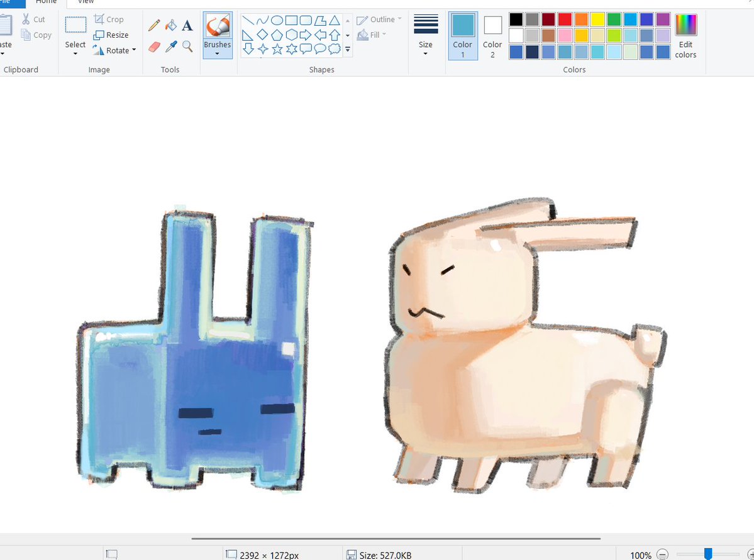The image size is (754, 560).
Task: Activate the Eraser tool
Action: (154, 47)
